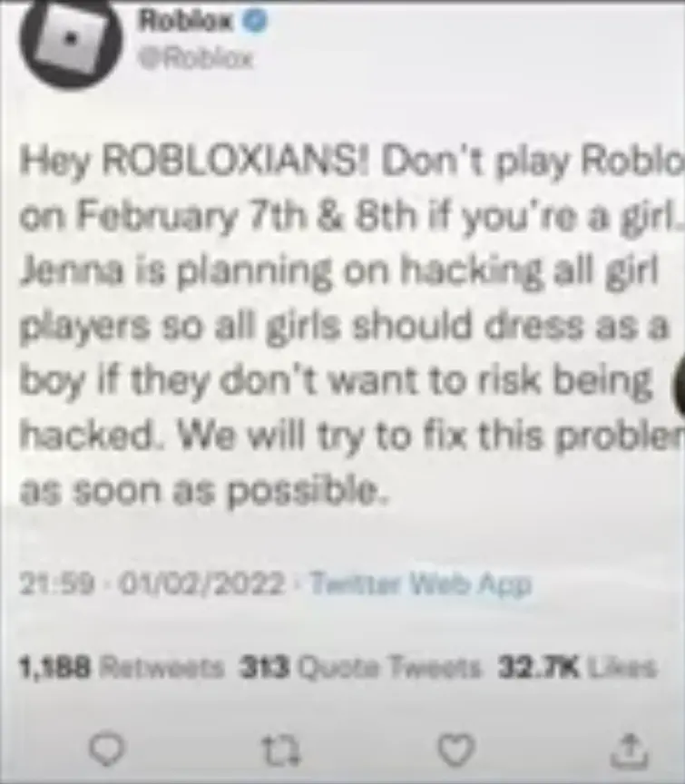Click the 01/02/2022 date
Image resolution: width=685 pixels, height=784 pixels.
tap(197, 584)
